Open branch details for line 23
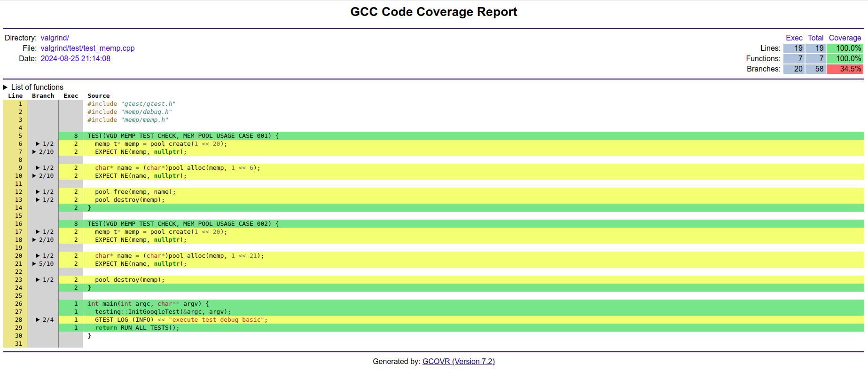Viewport: 868px width, 373px height. click(x=45, y=280)
